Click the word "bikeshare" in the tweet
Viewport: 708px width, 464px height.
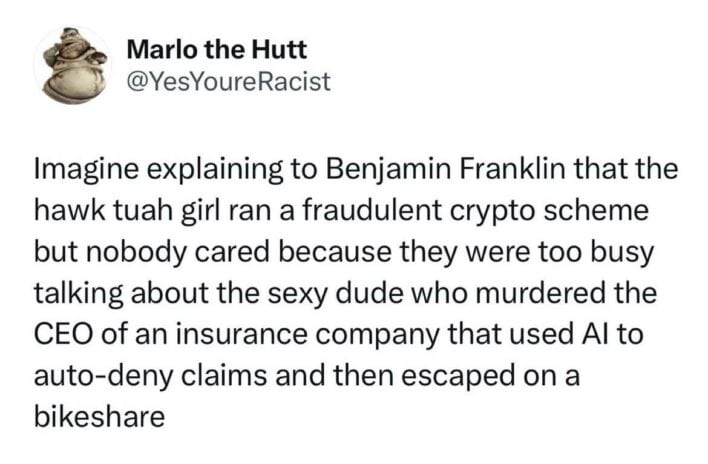[x=98, y=416]
